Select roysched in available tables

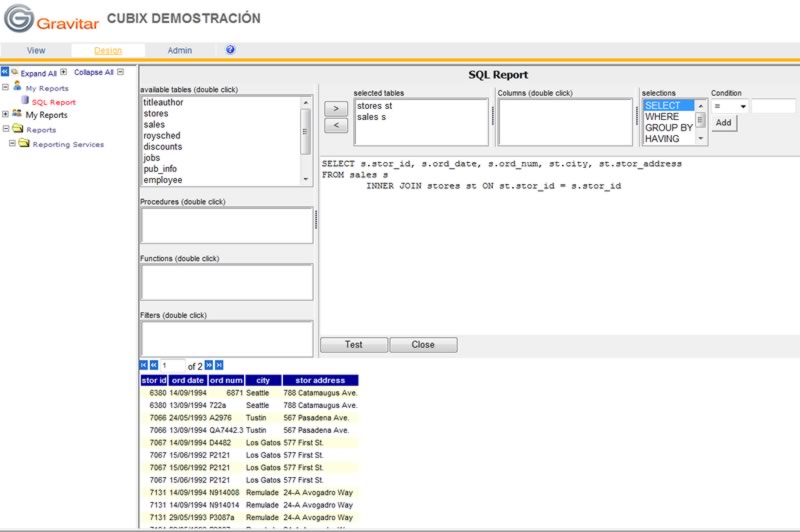[x=222, y=136]
